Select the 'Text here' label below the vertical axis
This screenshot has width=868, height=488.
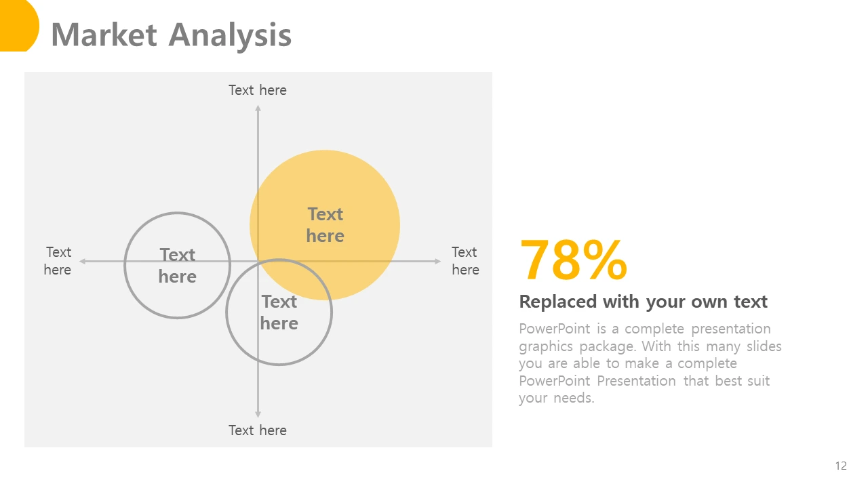point(258,430)
